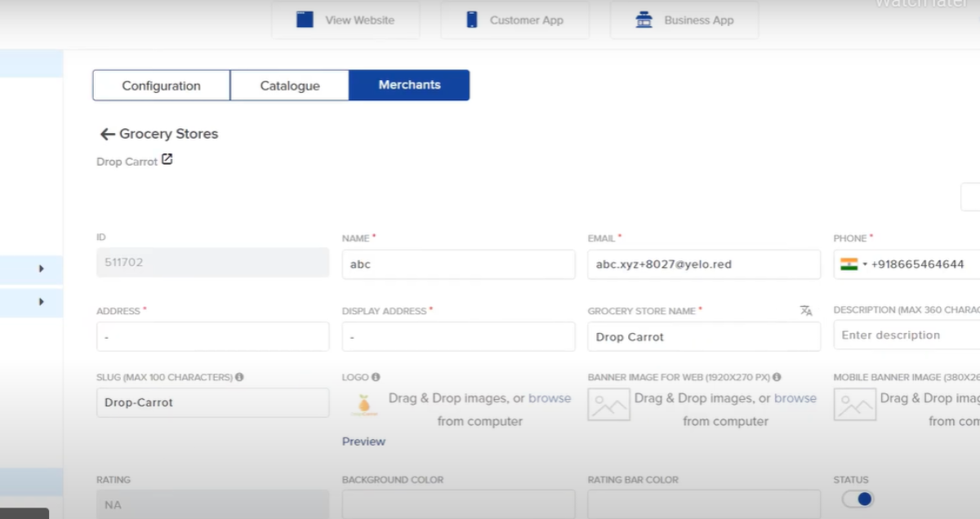
Task: Click the back arrow beside Grocery Stores
Action: click(x=106, y=133)
